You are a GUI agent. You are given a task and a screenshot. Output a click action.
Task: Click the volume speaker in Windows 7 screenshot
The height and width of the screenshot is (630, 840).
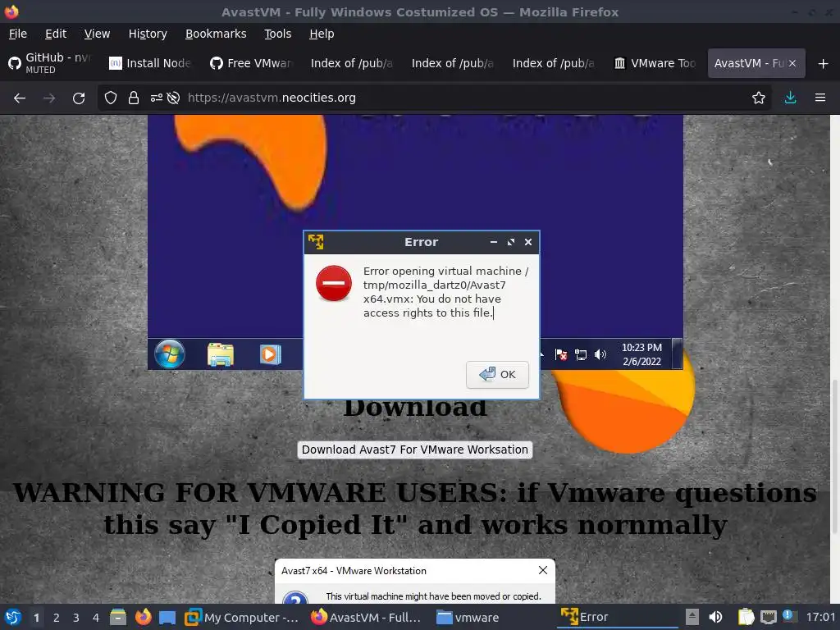click(600, 354)
